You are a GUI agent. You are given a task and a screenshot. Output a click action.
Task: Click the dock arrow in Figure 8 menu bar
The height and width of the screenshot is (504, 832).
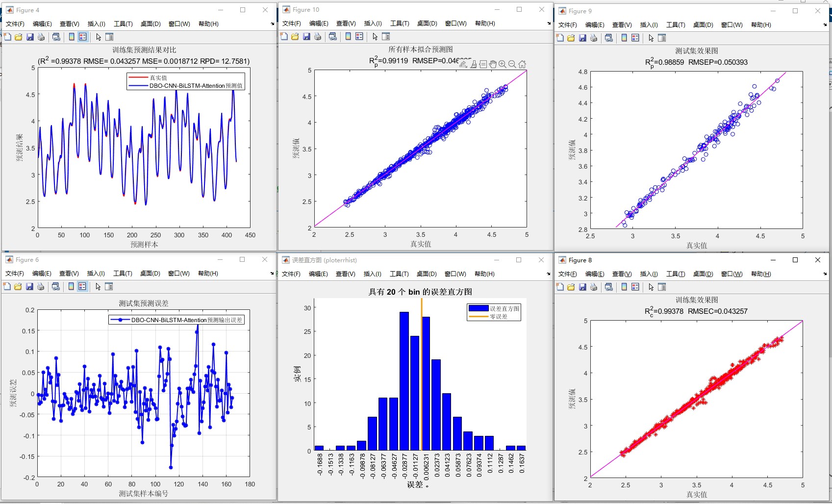click(x=825, y=274)
